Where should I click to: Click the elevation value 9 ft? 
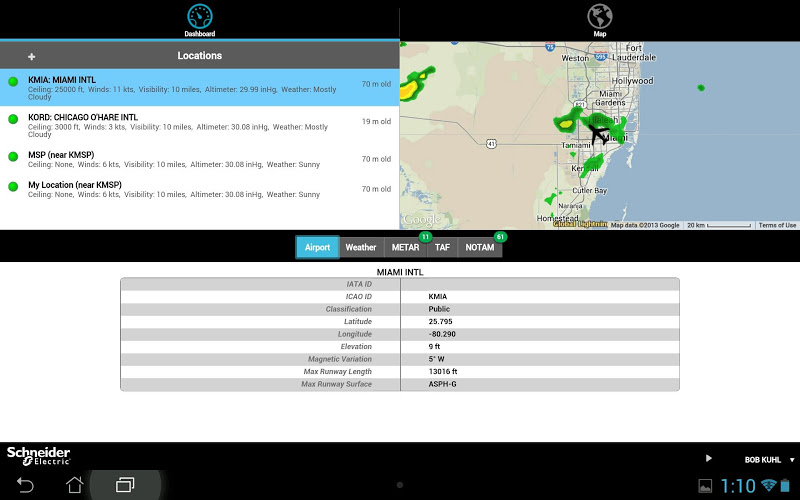[x=434, y=346]
